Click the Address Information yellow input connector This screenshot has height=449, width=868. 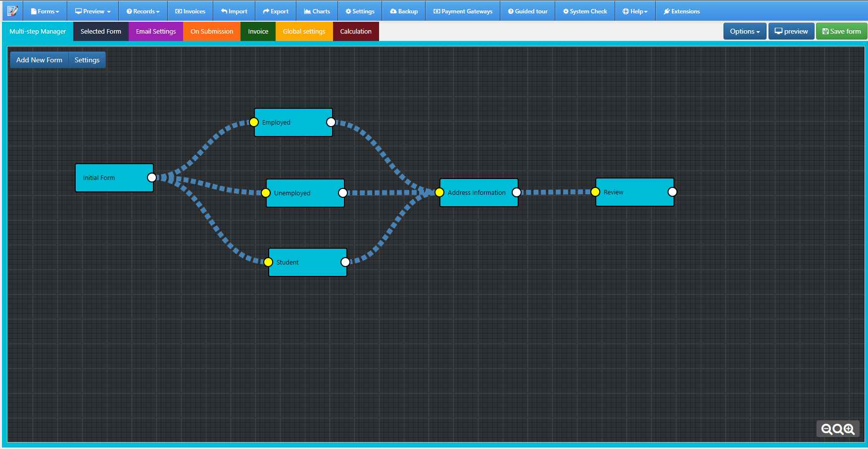pos(439,192)
